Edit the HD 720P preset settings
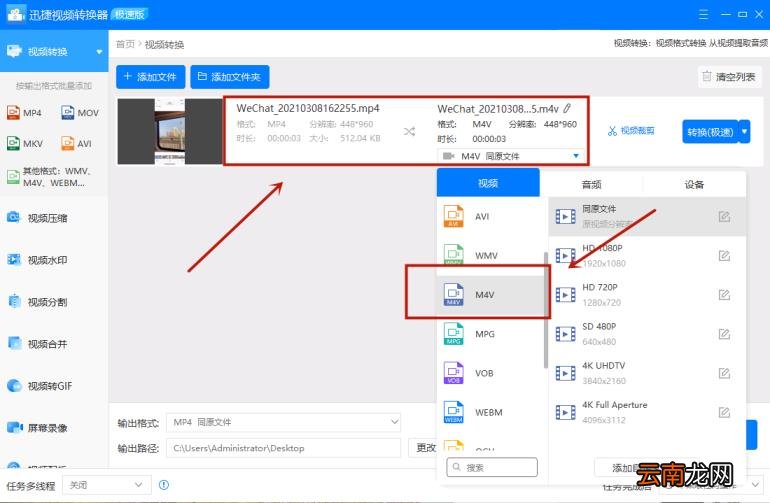The height and width of the screenshot is (503, 770). click(x=724, y=295)
